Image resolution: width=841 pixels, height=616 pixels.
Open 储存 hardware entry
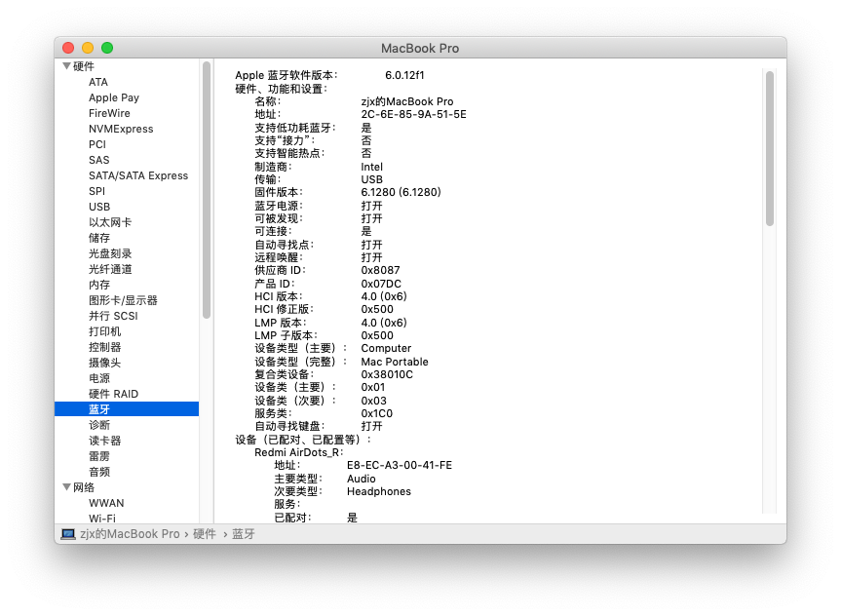point(99,238)
